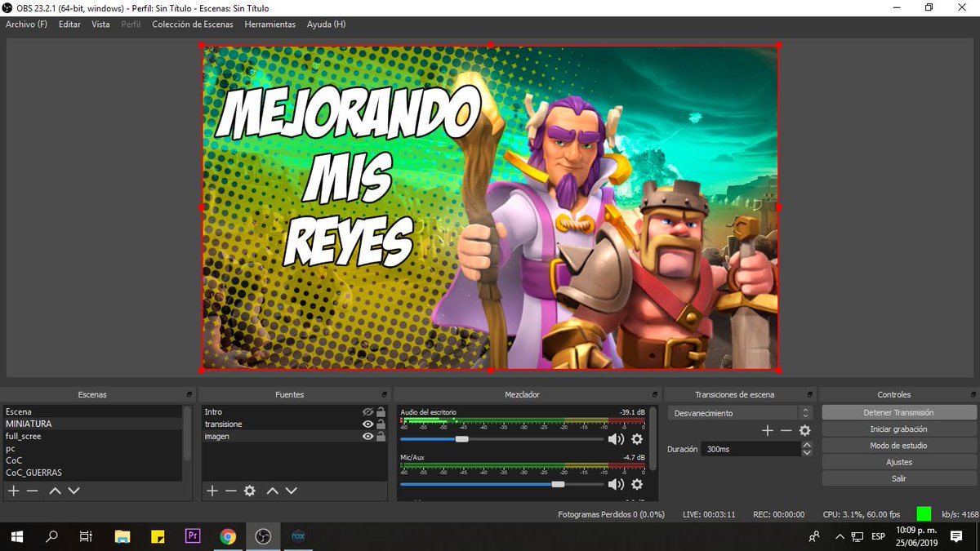
Task: Add a new scene with plus icon
Action: [14, 491]
